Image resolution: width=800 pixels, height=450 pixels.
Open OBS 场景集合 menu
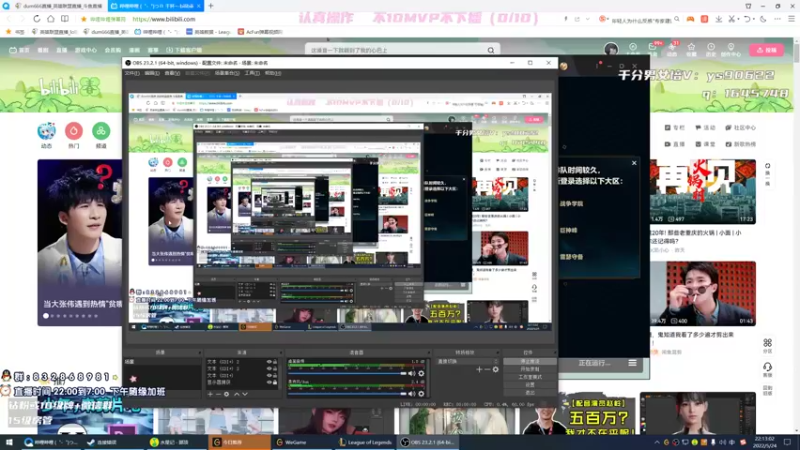pos(227,73)
